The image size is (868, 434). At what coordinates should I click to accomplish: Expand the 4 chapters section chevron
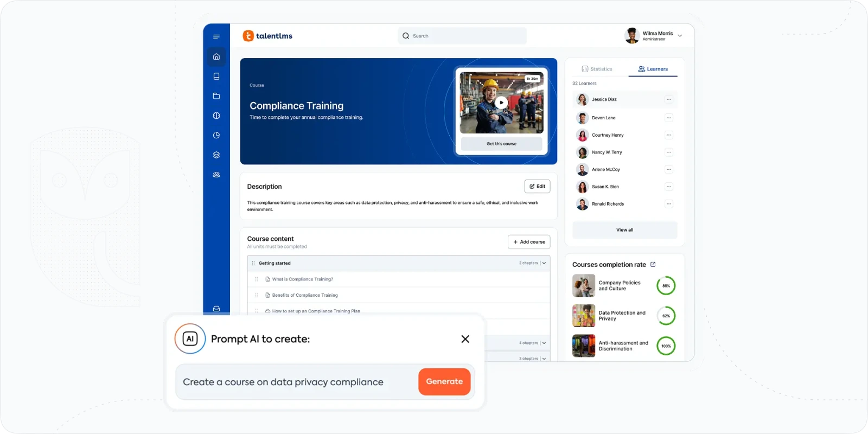click(x=544, y=343)
